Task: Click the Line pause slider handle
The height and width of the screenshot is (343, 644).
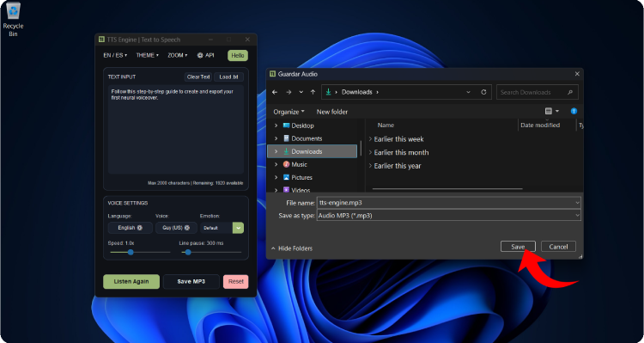Action: tap(188, 252)
